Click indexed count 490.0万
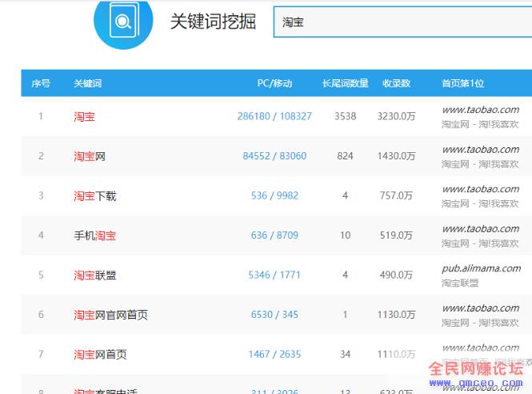 point(396,275)
